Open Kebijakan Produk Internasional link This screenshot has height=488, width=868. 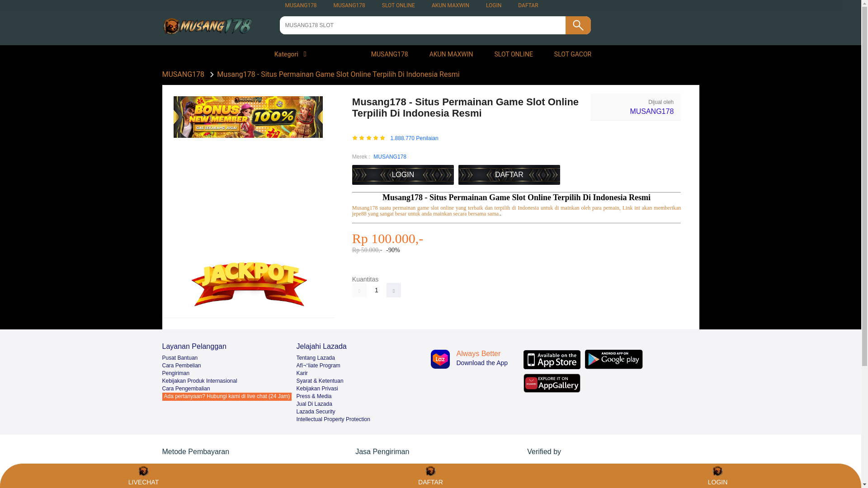(x=199, y=381)
